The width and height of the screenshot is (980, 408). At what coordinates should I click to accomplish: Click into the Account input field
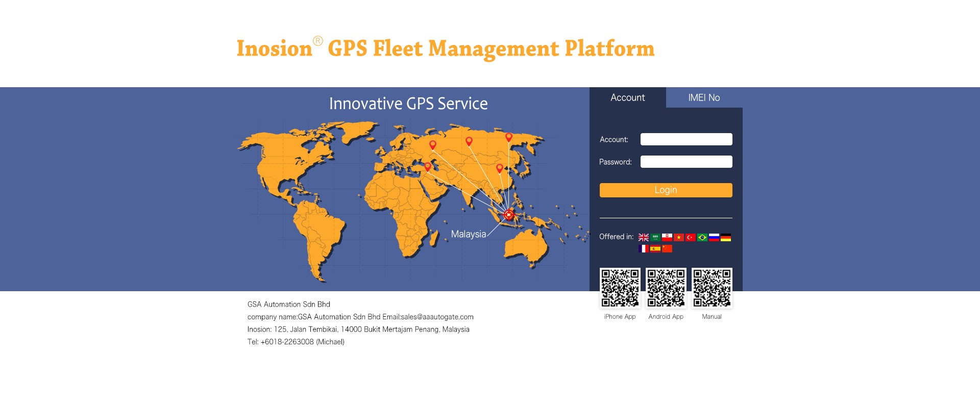[x=686, y=139]
